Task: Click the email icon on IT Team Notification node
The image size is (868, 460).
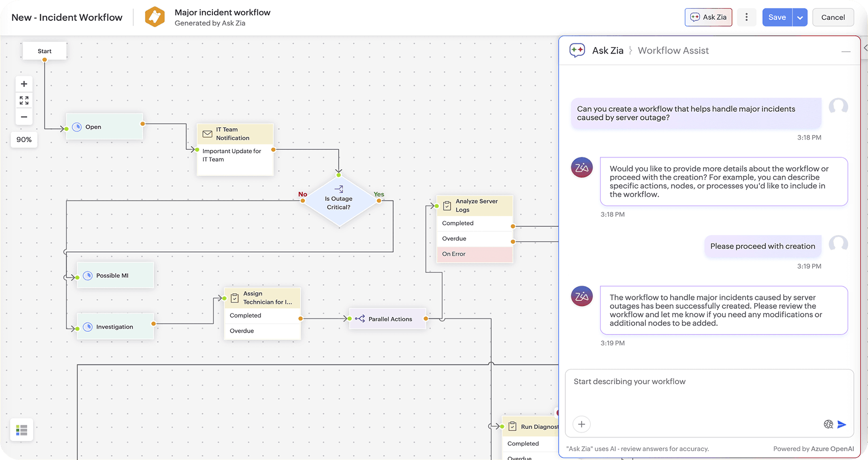Action: 207,134
